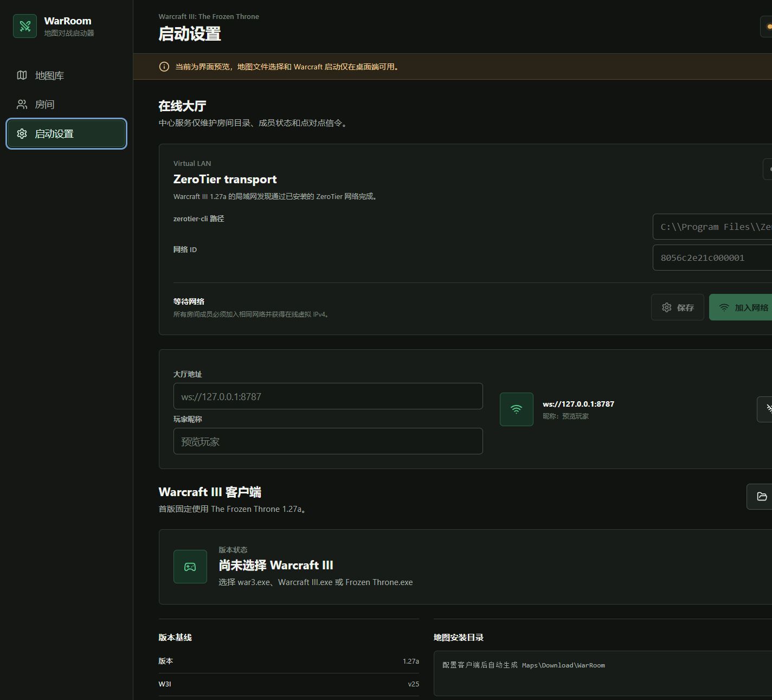Click the Virtual LAN label
772x700 pixels.
192,163
